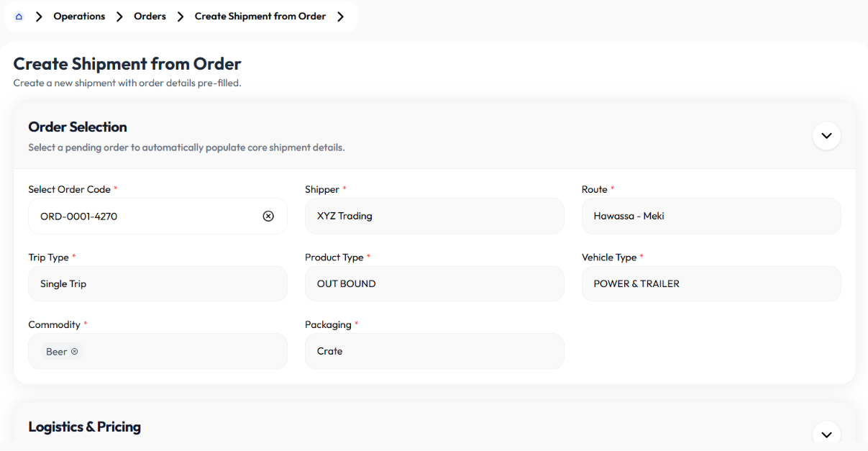This screenshot has height=451, width=868.
Task: Click the Trip Type field Single Trip
Action: 157,283
